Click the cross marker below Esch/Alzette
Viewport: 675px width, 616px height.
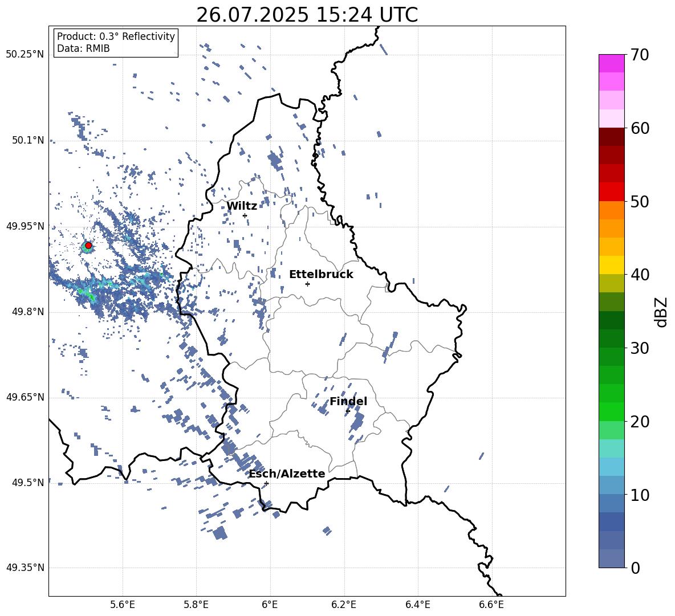point(266,483)
